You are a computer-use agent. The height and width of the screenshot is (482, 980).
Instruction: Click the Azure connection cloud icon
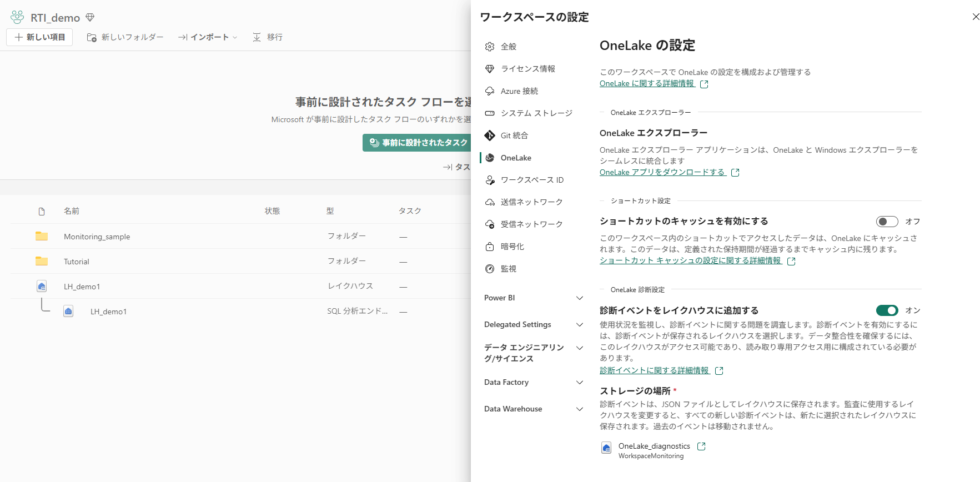(x=490, y=91)
